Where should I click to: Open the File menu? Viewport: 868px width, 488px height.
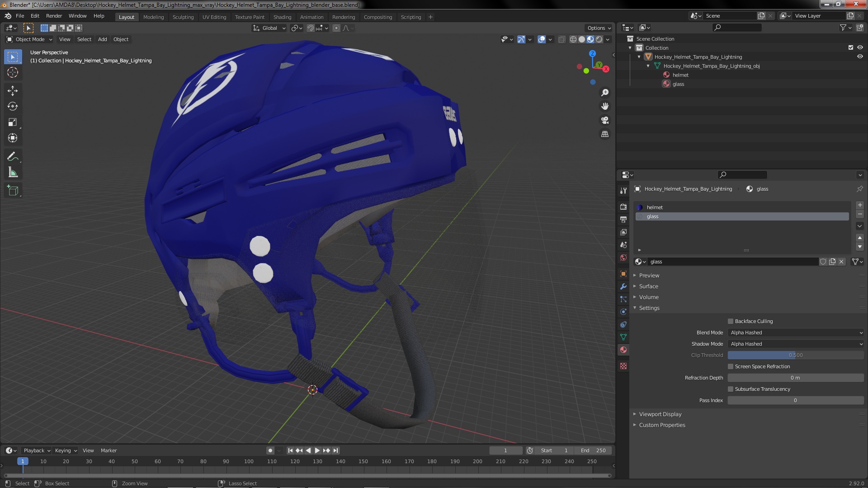tap(20, 16)
